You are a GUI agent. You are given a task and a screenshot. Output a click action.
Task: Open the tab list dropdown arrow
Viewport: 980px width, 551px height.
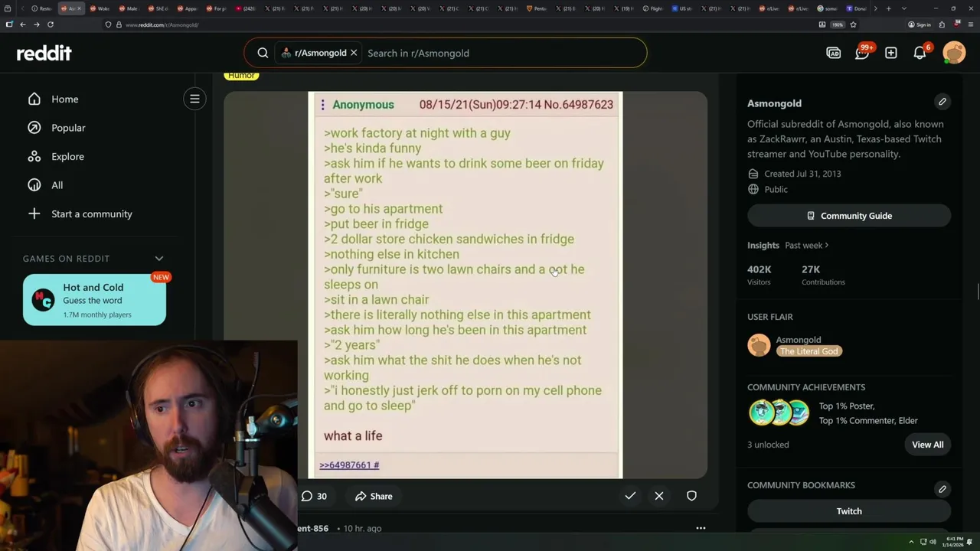click(904, 8)
